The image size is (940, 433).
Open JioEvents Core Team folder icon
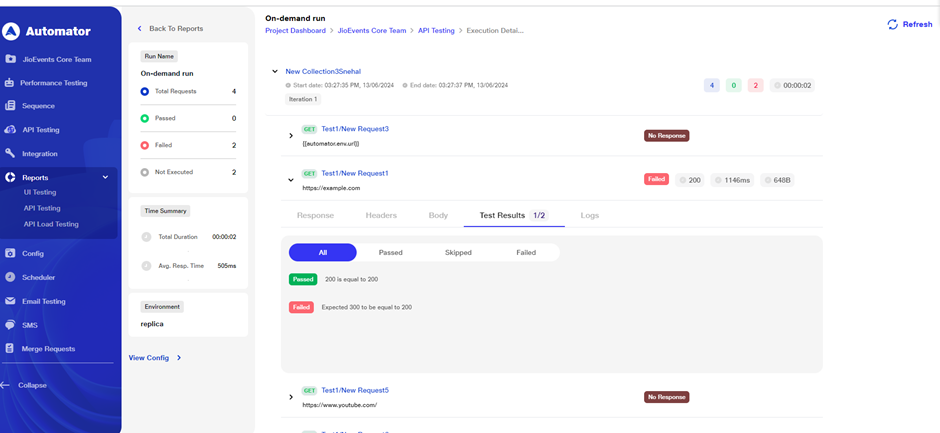[x=10, y=59]
